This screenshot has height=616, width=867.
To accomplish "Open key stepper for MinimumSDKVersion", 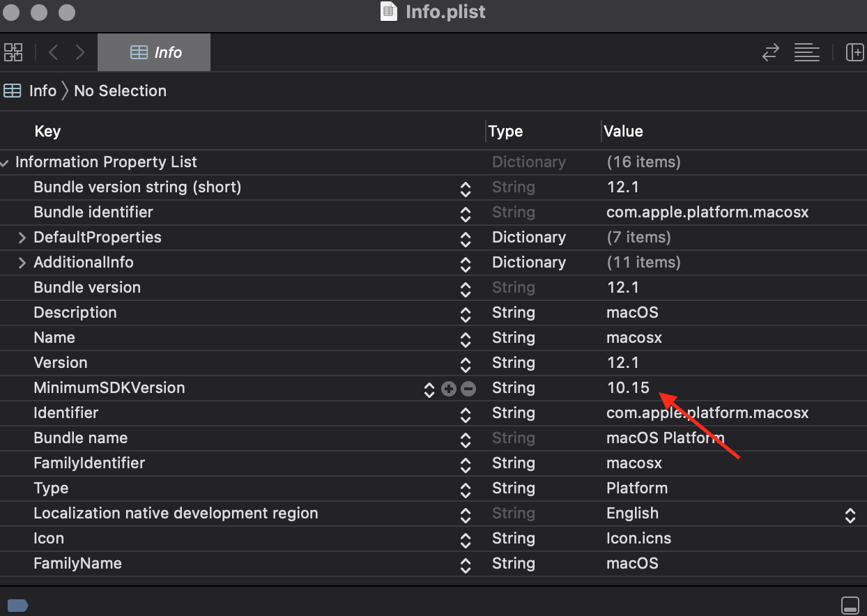I will [429, 389].
